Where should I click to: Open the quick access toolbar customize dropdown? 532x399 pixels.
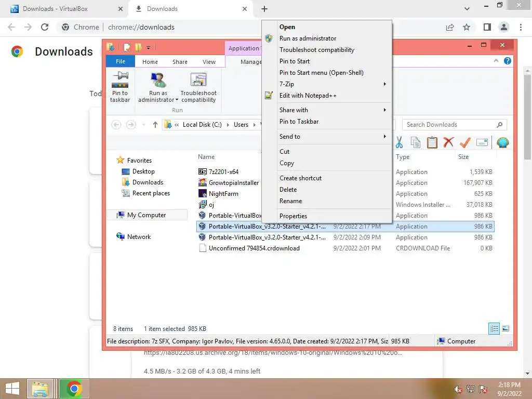click(148, 47)
